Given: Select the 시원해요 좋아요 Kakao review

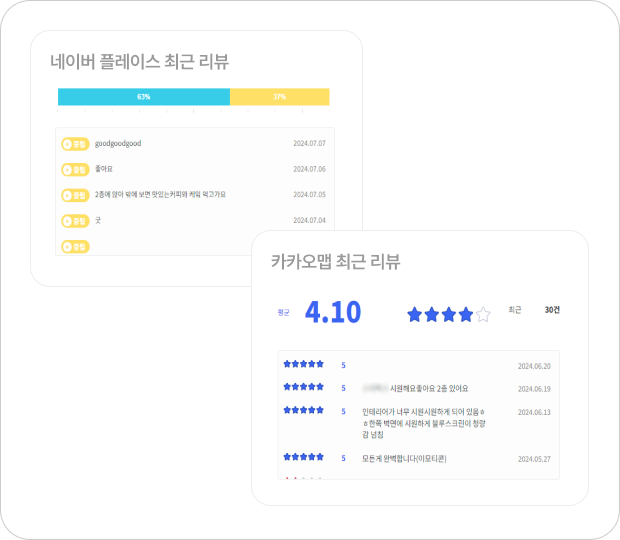Looking at the screenshot, I should pyautogui.click(x=415, y=388).
